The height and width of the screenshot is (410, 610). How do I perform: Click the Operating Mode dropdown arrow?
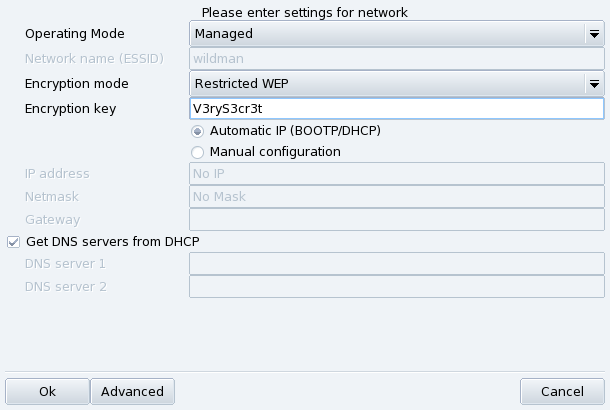593,33
